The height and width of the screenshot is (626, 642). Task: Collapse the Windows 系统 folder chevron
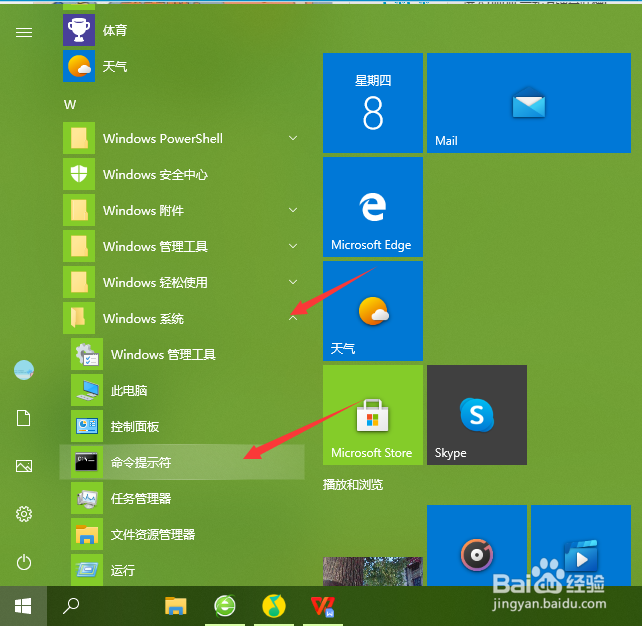[x=293, y=318]
